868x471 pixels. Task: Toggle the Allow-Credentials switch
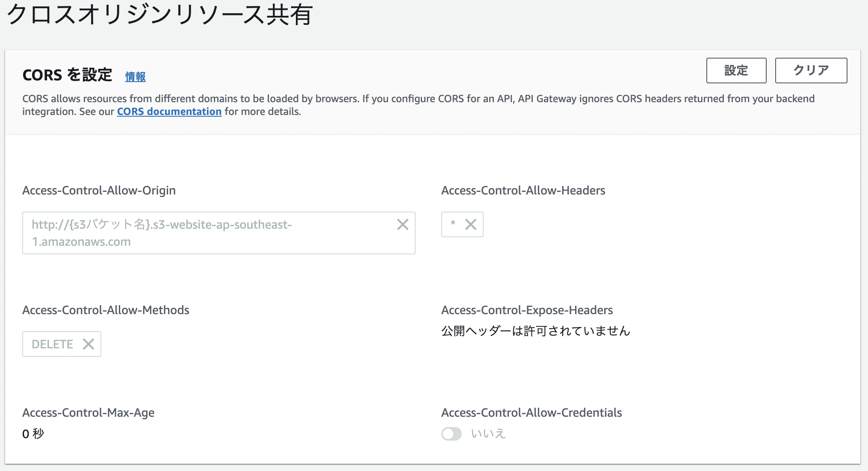452,434
